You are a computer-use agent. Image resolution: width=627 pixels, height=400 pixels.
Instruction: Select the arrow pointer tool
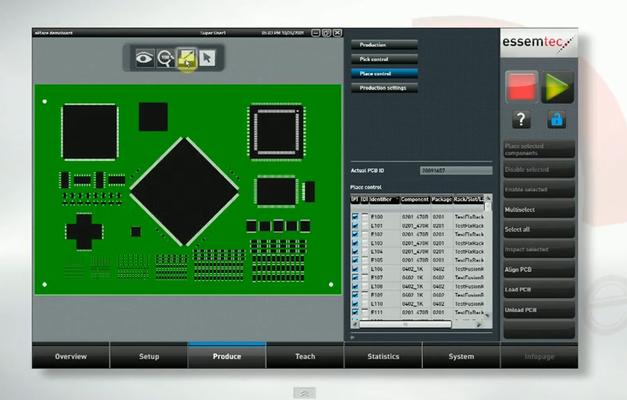(x=207, y=59)
